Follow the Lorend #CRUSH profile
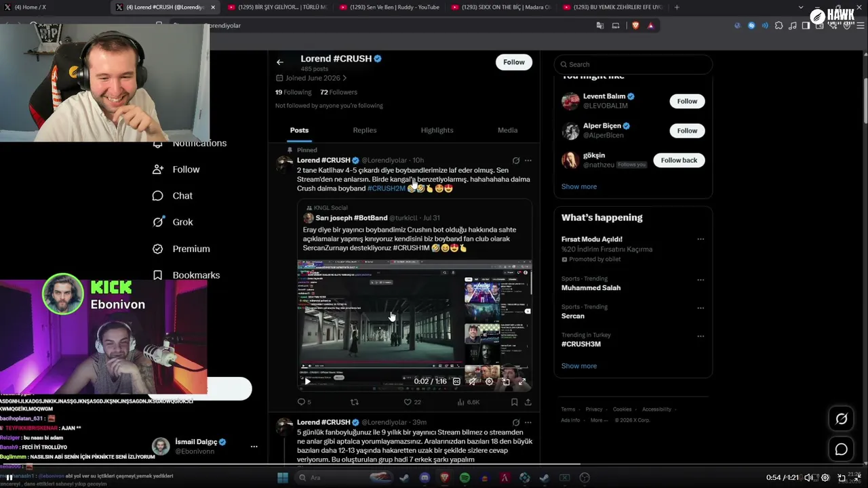Viewport: 868px width, 488px height. 513,62
